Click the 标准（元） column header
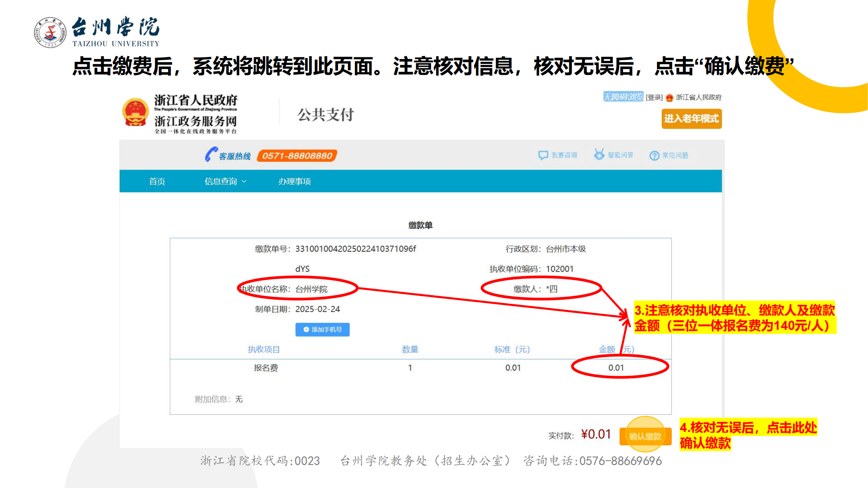Screen dimensions: 868x488 click(512, 349)
